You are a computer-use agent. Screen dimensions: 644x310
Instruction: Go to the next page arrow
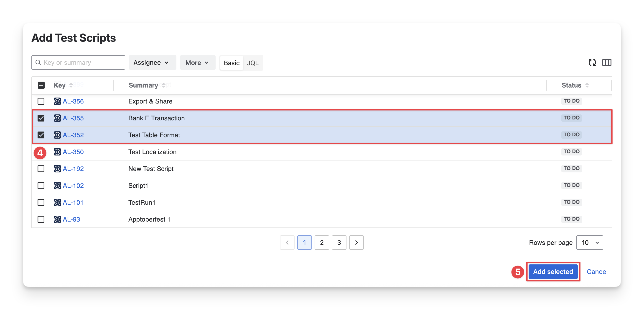point(356,242)
